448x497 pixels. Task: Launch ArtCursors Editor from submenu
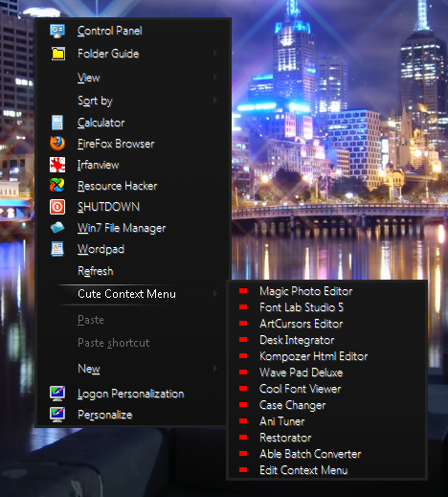click(327, 324)
